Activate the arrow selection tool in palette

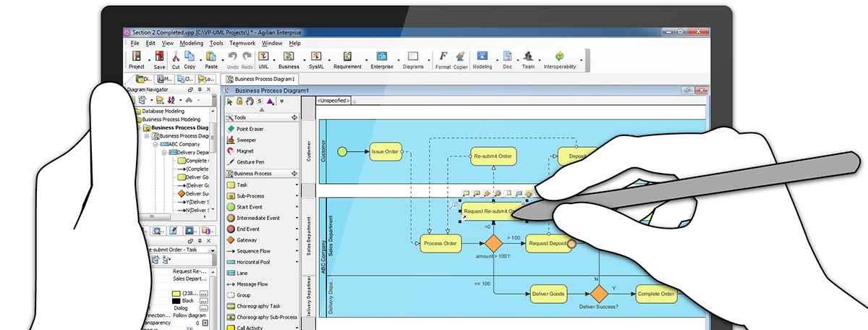point(230,101)
